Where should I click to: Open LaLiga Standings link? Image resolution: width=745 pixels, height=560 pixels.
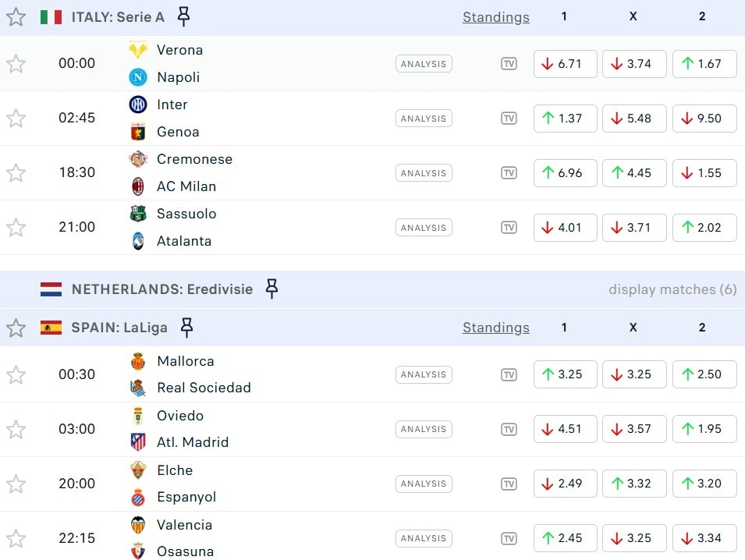coord(495,328)
